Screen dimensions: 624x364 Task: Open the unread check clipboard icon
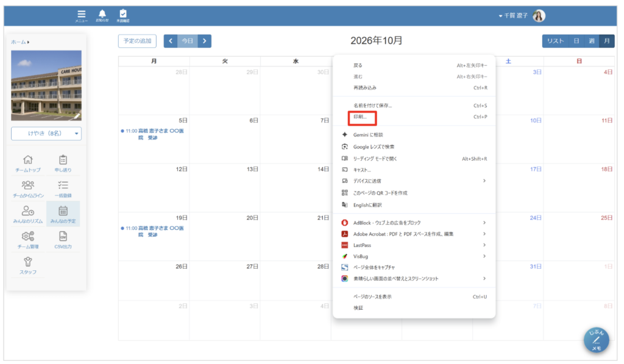123,15
